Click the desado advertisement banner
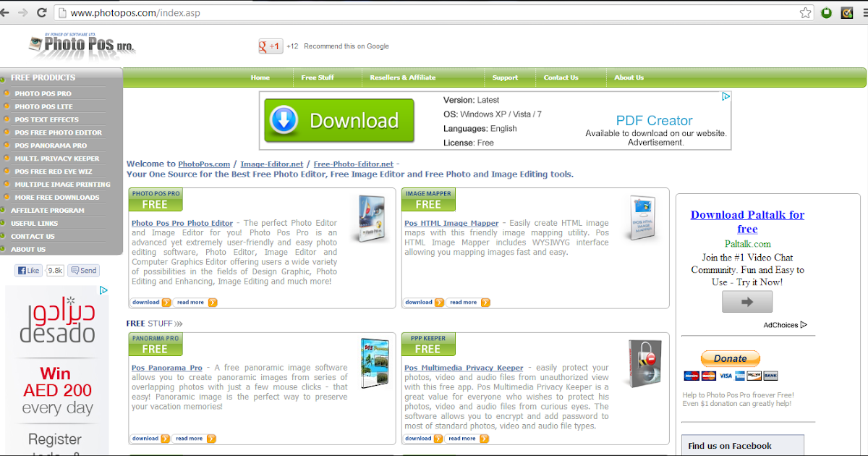The height and width of the screenshot is (456, 868). tap(57, 370)
